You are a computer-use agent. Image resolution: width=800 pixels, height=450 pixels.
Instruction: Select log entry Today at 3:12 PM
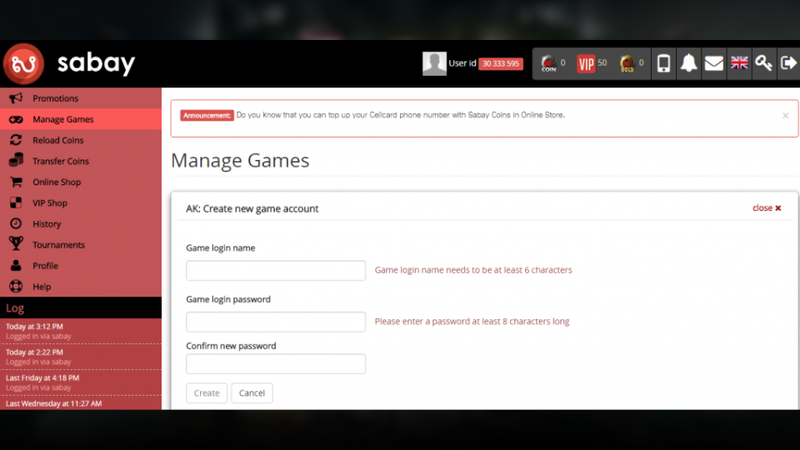pos(81,331)
